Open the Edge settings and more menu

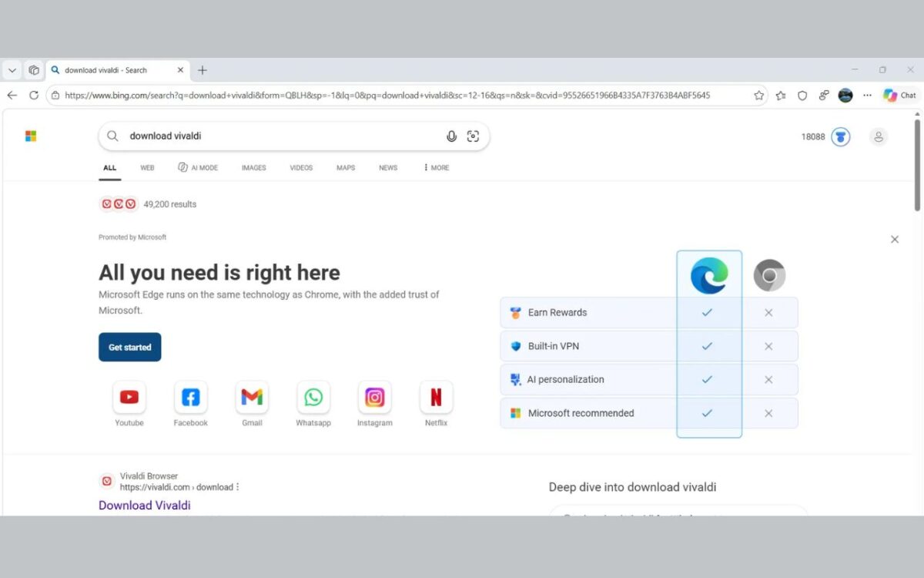(x=868, y=96)
